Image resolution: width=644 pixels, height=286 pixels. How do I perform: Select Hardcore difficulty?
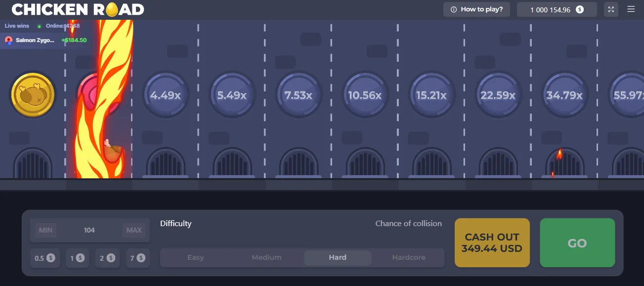click(x=409, y=257)
